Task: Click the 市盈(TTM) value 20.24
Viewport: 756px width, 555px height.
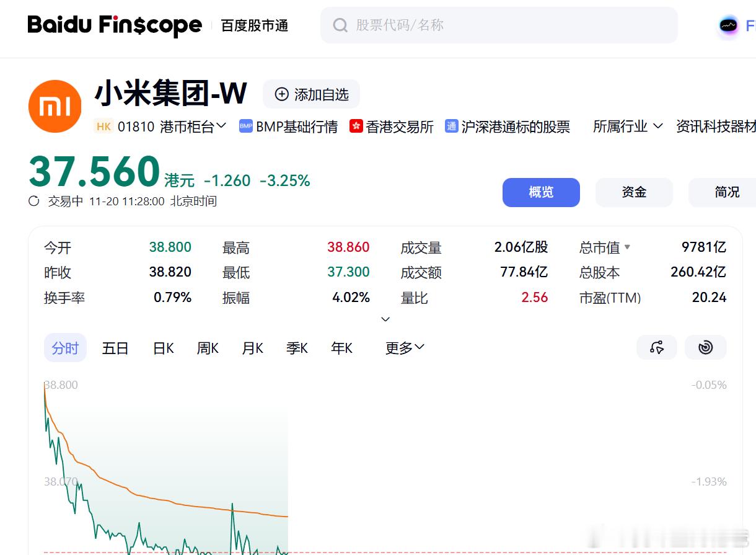Action: (x=710, y=298)
